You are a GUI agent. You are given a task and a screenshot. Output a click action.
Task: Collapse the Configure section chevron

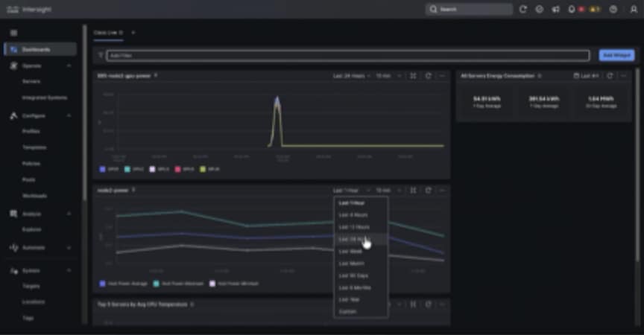pyautogui.click(x=69, y=115)
